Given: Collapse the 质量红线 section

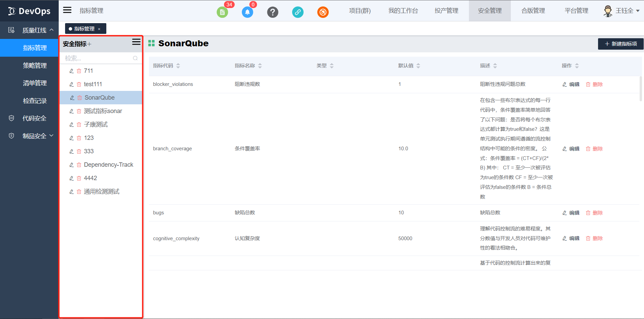Looking at the screenshot, I should pyautogui.click(x=35, y=30).
